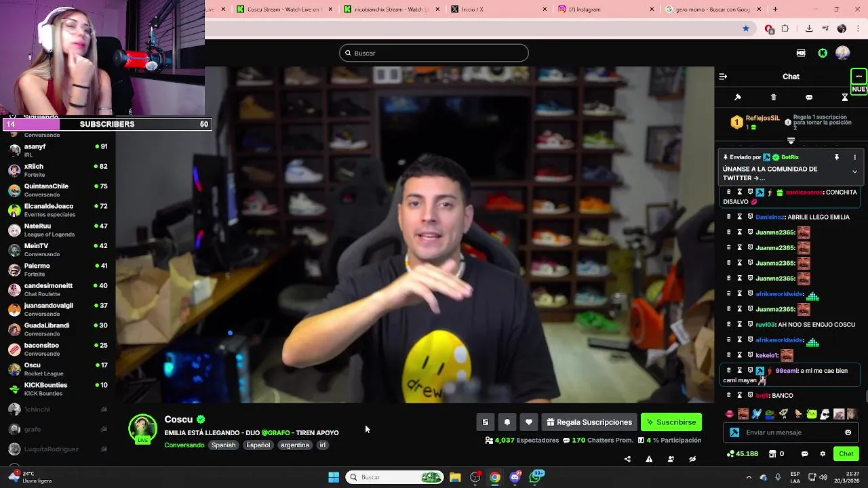The width and height of the screenshot is (868, 488).
Task: Open KICKBounties channel in sidebar
Action: [58, 389]
